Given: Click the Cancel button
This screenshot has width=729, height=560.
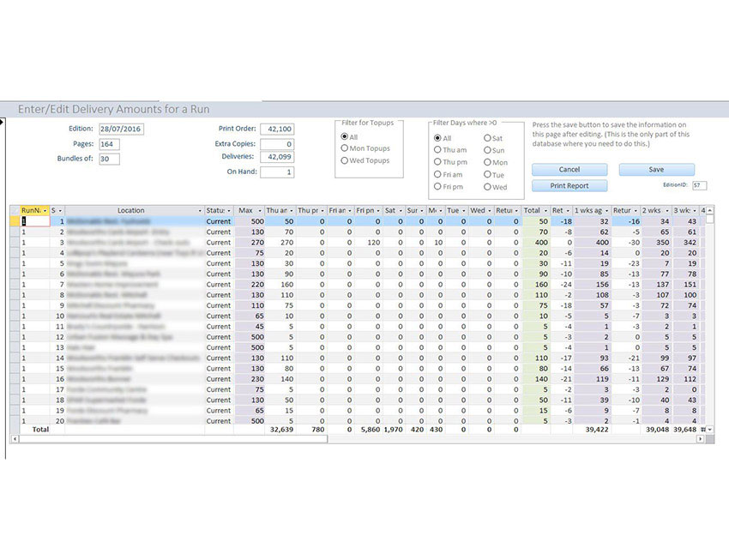Looking at the screenshot, I should pyautogui.click(x=569, y=170).
